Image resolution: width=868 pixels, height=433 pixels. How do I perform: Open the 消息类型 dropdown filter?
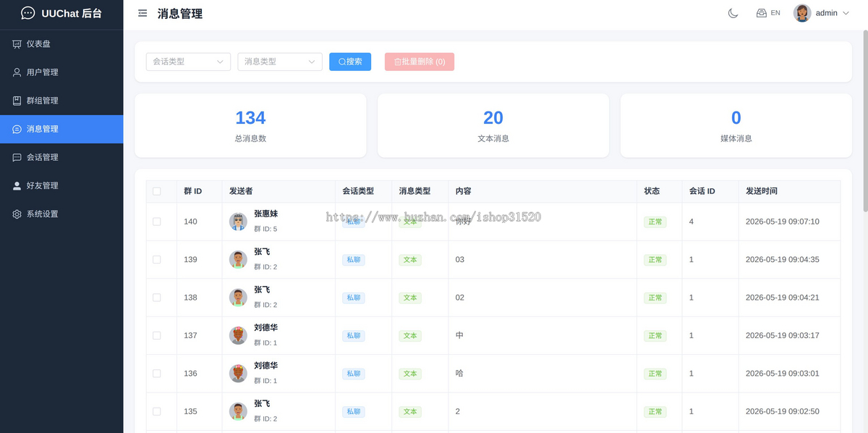tap(280, 62)
